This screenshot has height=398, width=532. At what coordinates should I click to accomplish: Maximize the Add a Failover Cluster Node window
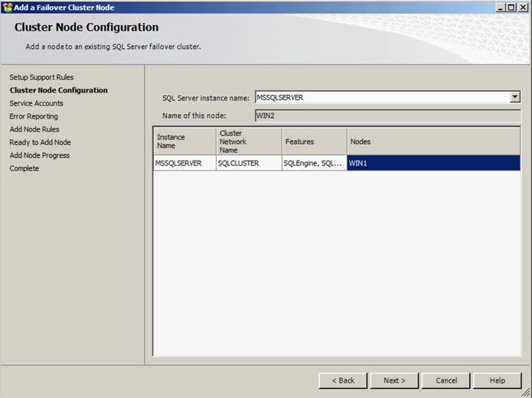tap(511, 7)
